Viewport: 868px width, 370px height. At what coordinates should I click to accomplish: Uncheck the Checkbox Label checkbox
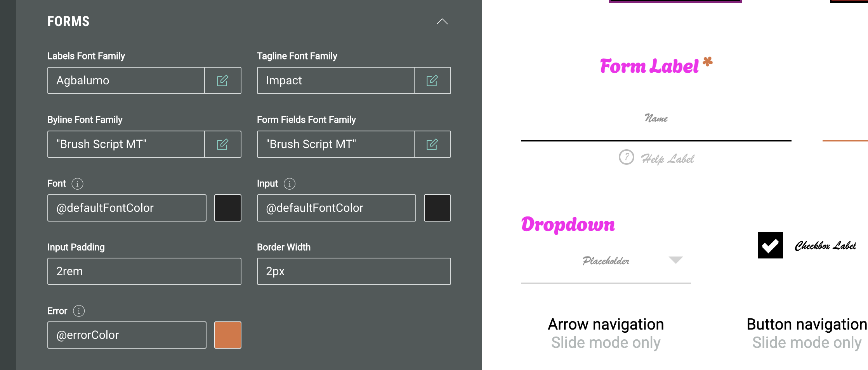click(770, 245)
